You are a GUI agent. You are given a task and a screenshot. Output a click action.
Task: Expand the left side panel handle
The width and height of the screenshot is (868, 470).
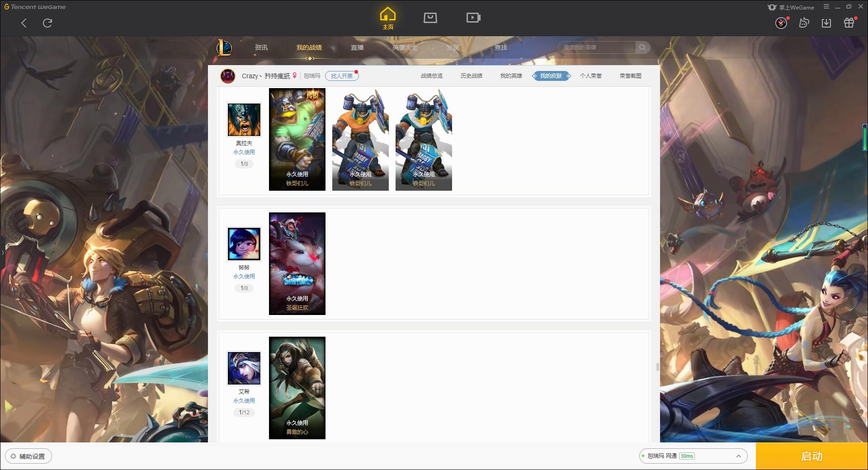(x=2, y=253)
